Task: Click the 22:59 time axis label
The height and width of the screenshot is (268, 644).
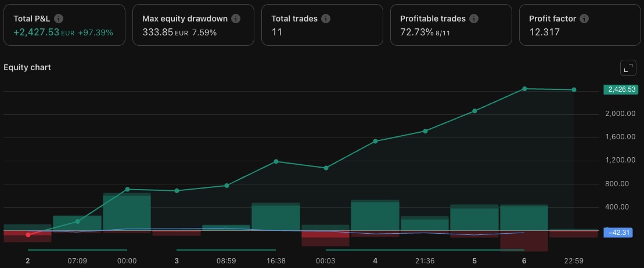Action: point(574,261)
